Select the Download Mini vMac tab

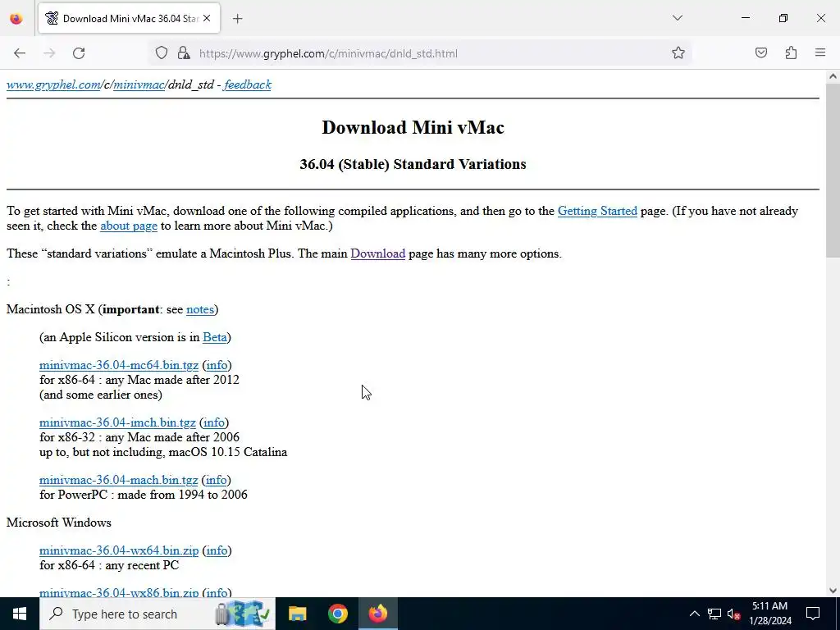point(129,18)
